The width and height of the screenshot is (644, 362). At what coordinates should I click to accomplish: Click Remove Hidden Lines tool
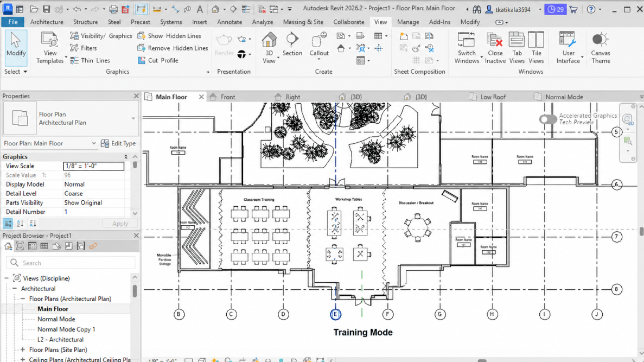click(173, 48)
